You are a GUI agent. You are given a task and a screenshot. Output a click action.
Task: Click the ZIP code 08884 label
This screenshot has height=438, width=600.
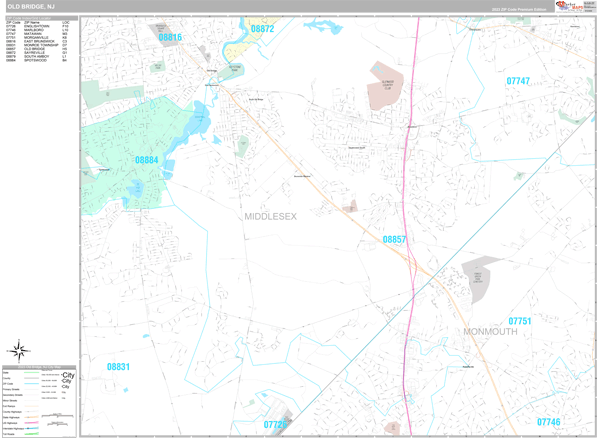tap(147, 159)
